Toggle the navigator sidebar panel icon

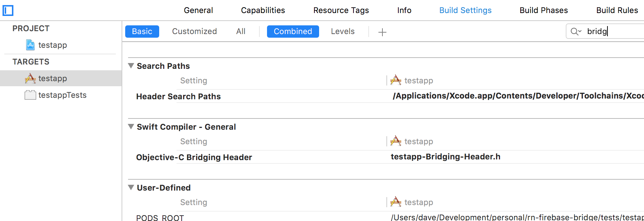click(8, 11)
